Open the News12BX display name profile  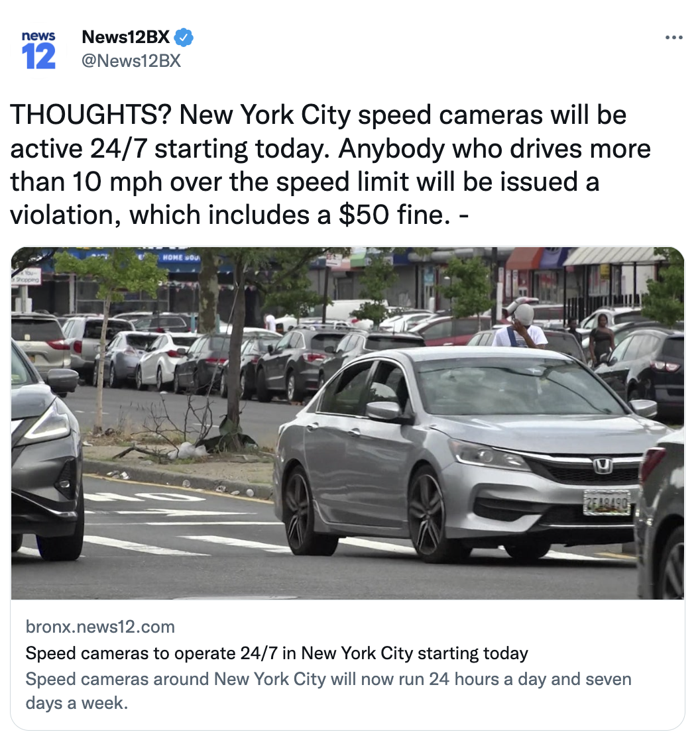pyautogui.click(x=125, y=37)
